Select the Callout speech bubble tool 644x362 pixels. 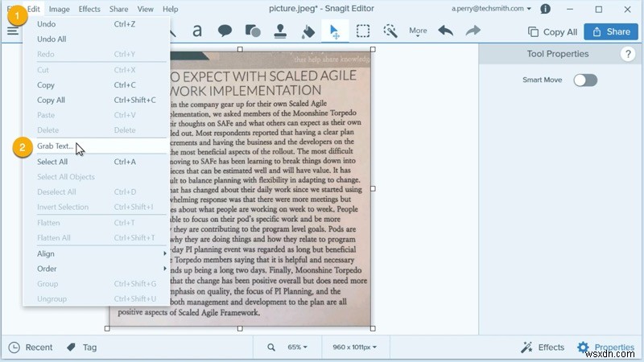pos(225,31)
